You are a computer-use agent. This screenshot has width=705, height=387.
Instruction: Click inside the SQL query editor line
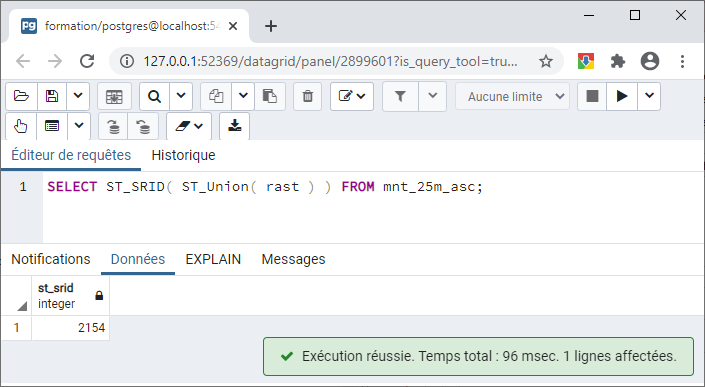click(x=265, y=187)
